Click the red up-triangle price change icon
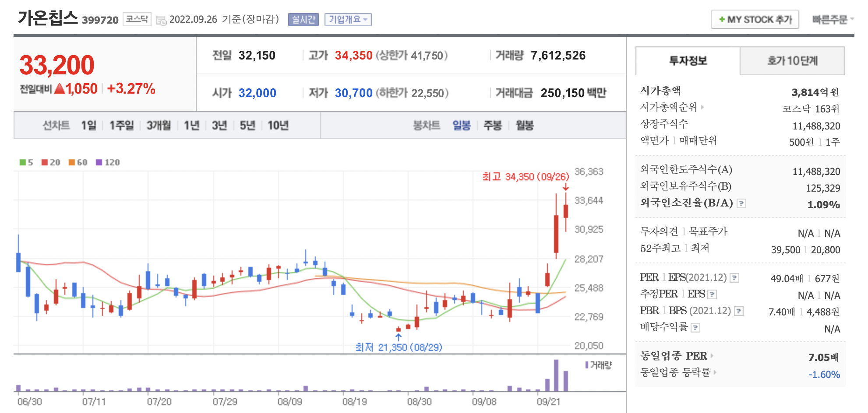Viewport: 868px width, 413px height. pyautogui.click(x=60, y=89)
